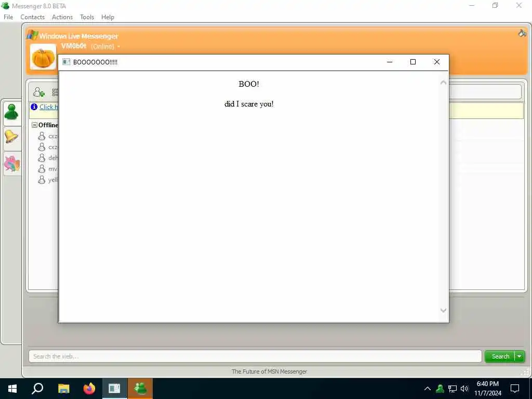Click the green Search button
The image size is (532, 399).
pyautogui.click(x=500, y=356)
